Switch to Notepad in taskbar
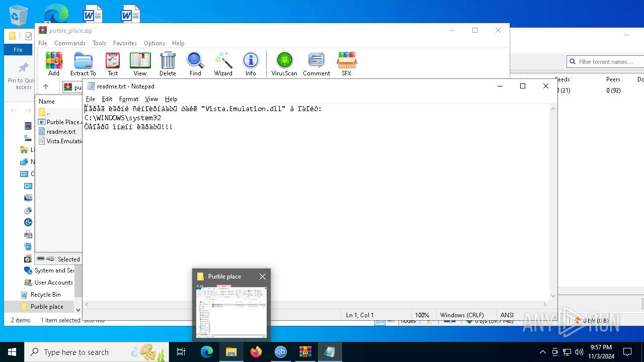The height and width of the screenshot is (362, 644). [330, 352]
